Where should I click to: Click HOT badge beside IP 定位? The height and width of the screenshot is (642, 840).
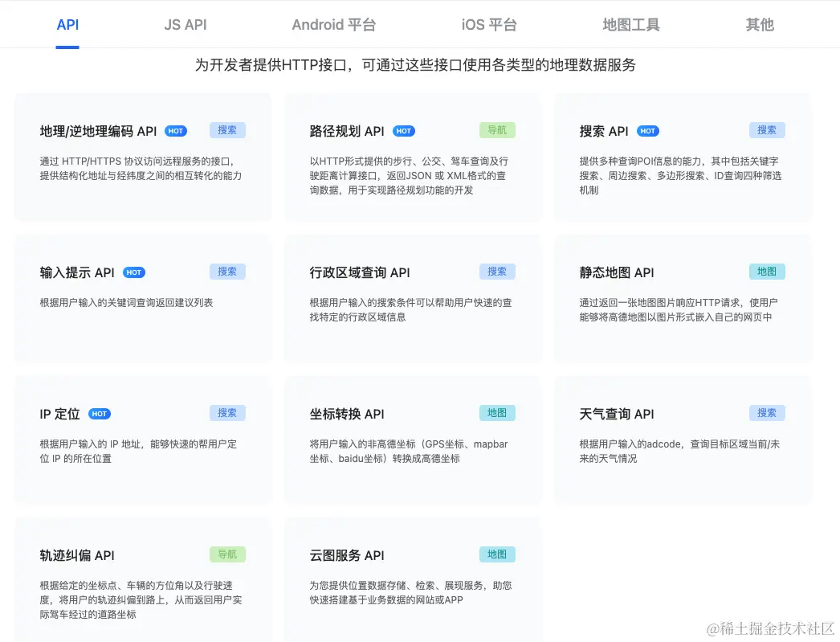pyautogui.click(x=99, y=415)
